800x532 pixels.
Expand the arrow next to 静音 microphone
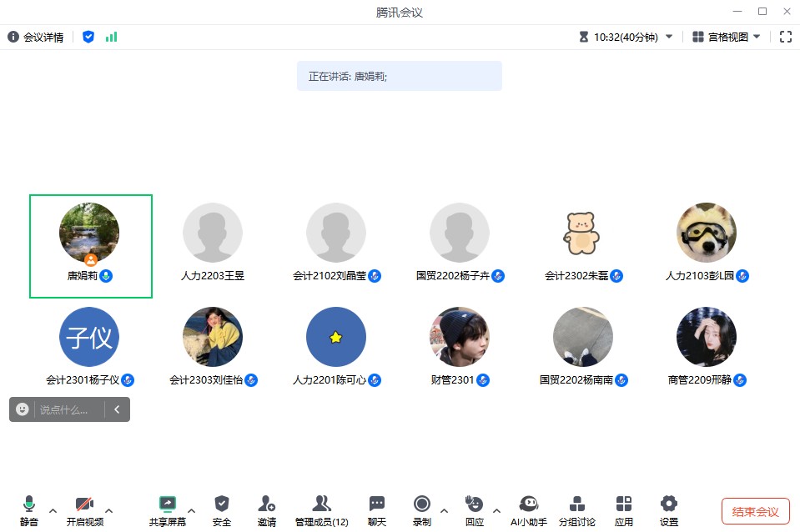pyautogui.click(x=53, y=510)
